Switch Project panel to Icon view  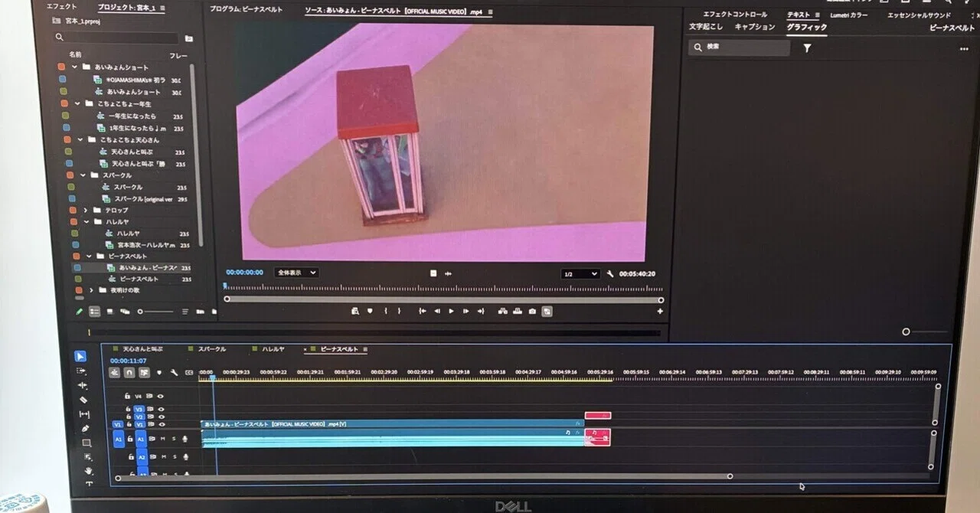(110, 312)
